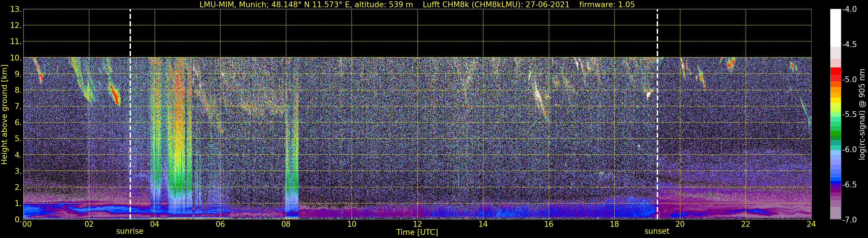The height and width of the screenshot is (238, 868).
Task: Click the height axis tick '13.'
Action: click(x=16, y=9)
